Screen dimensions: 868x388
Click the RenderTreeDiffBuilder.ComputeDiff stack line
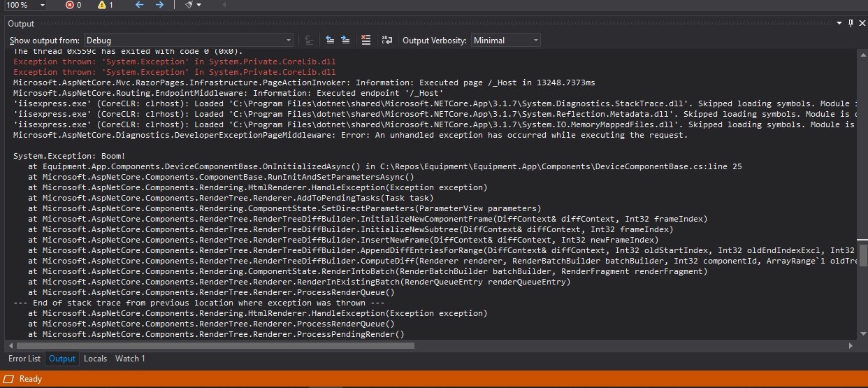pos(443,261)
